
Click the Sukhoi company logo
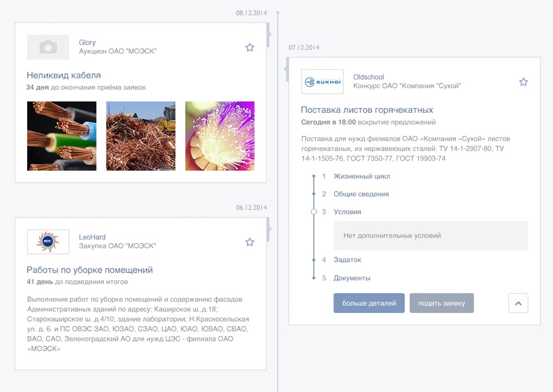coord(322,82)
